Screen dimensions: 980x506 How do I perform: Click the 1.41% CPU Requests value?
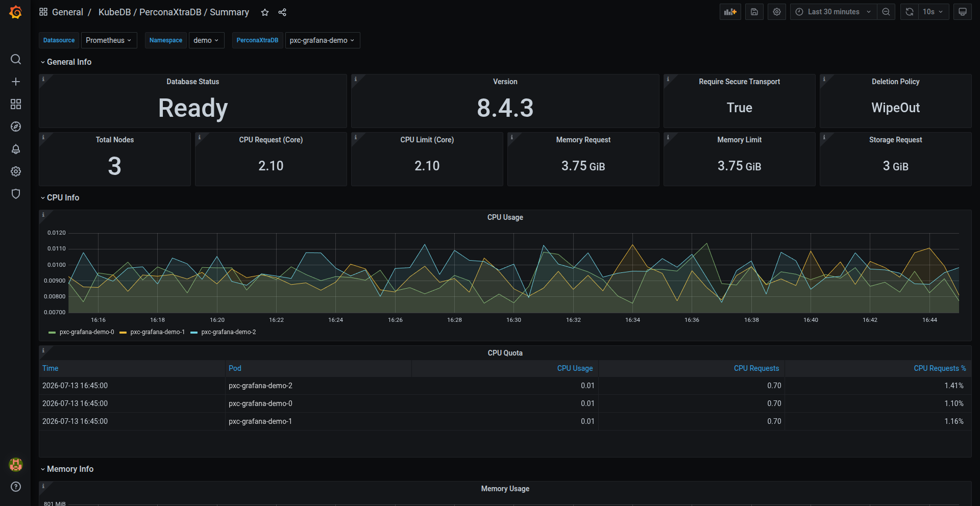pyautogui.click(x=954, y=386)
